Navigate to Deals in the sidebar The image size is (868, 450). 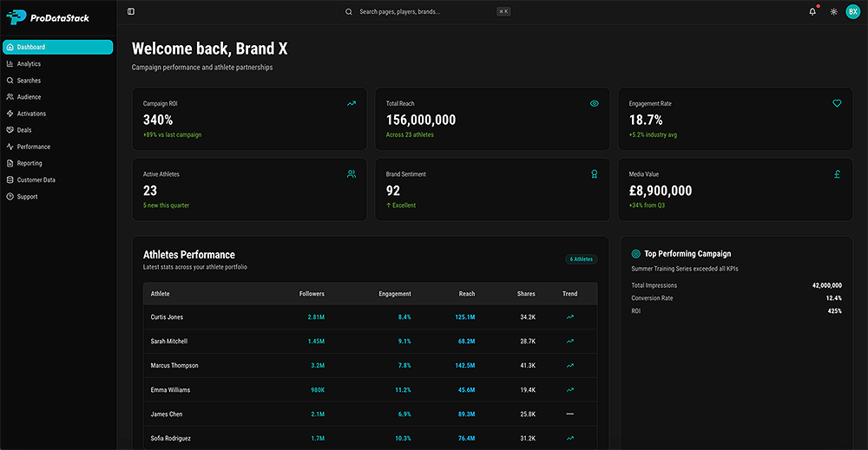(x=24, y=130)
